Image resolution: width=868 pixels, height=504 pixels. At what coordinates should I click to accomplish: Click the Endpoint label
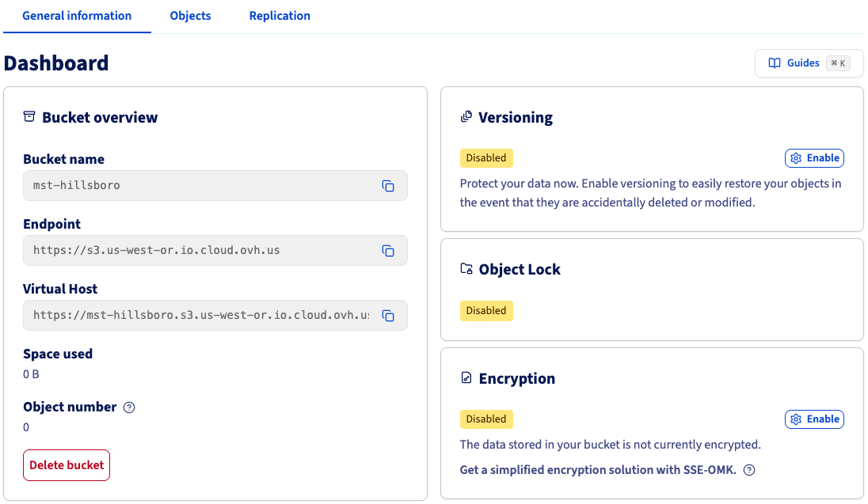(51, 224)
